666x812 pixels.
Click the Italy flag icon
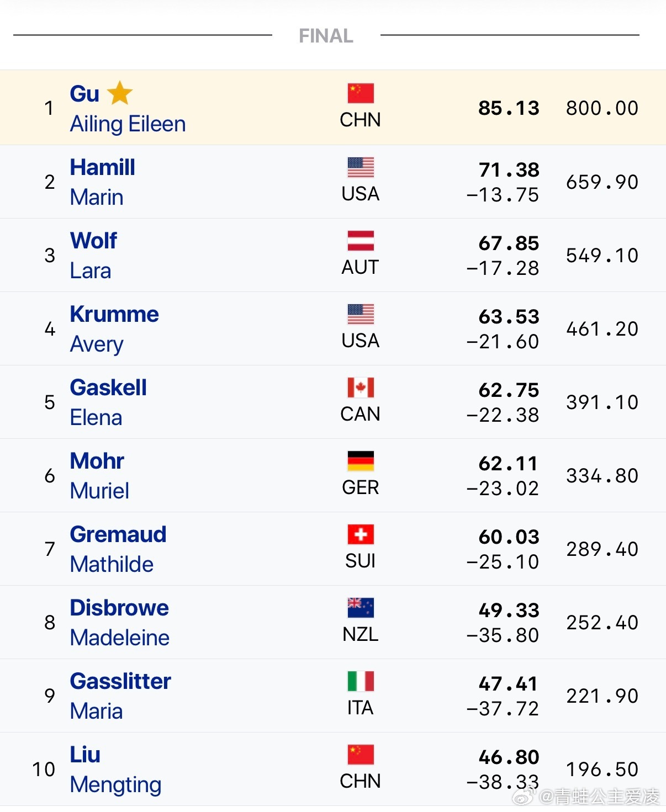coord(360,681)
